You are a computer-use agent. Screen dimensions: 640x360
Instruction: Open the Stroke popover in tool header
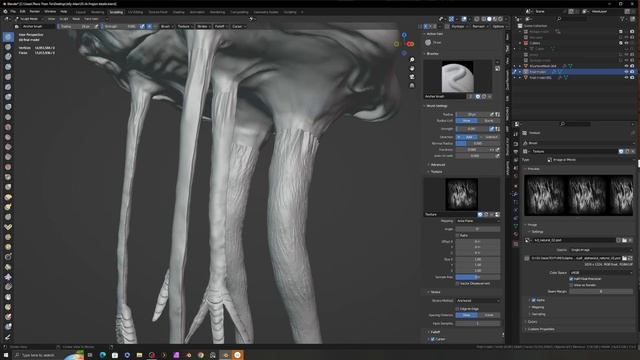pos(203,26)
